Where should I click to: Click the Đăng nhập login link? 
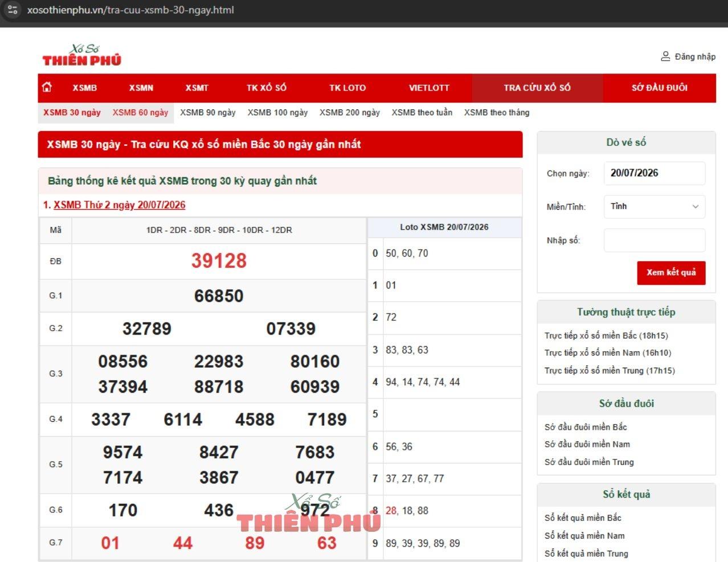click(x=695, y=56)
